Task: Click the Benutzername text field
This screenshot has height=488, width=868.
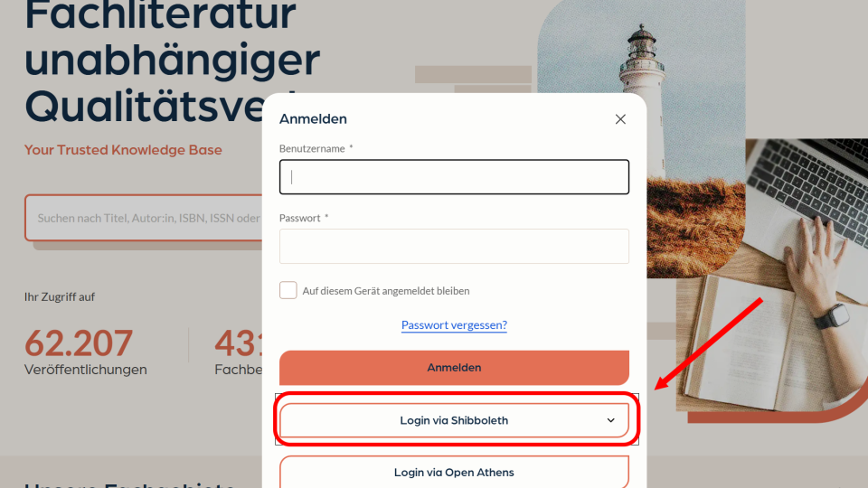Action: 454,177
